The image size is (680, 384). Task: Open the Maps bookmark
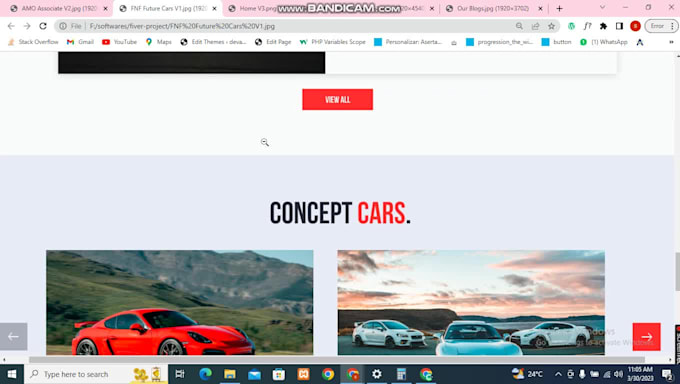coord(159,42)
